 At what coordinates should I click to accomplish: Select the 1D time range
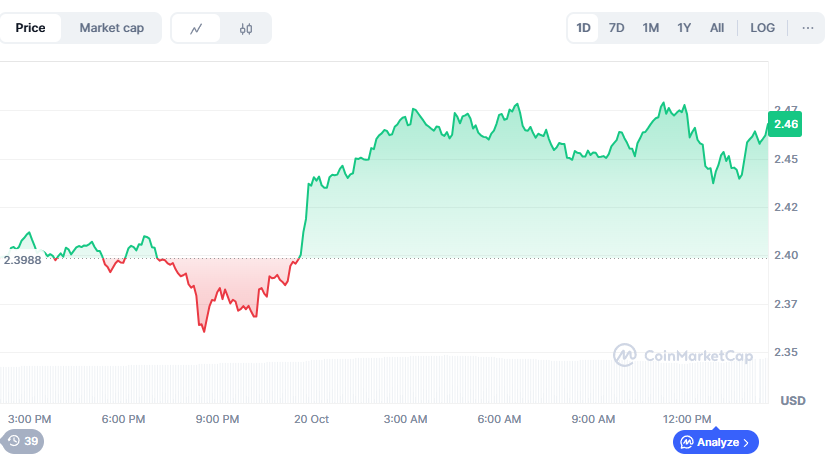click(x=583, y=28)
